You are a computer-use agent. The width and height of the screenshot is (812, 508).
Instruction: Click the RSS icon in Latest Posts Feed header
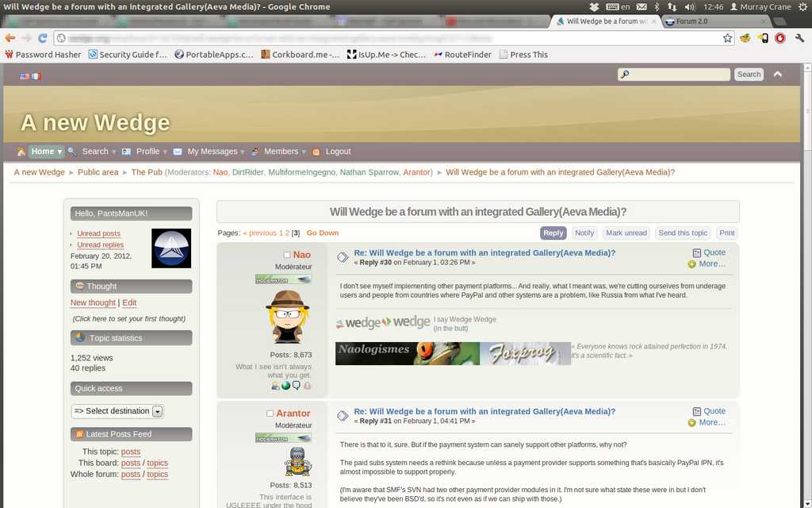(79, 434)
